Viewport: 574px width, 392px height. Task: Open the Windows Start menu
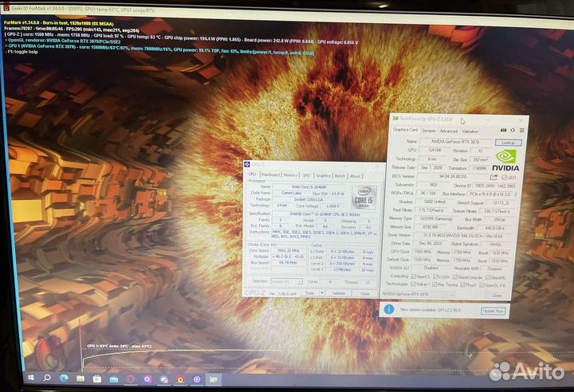click(x=31, y=377)
